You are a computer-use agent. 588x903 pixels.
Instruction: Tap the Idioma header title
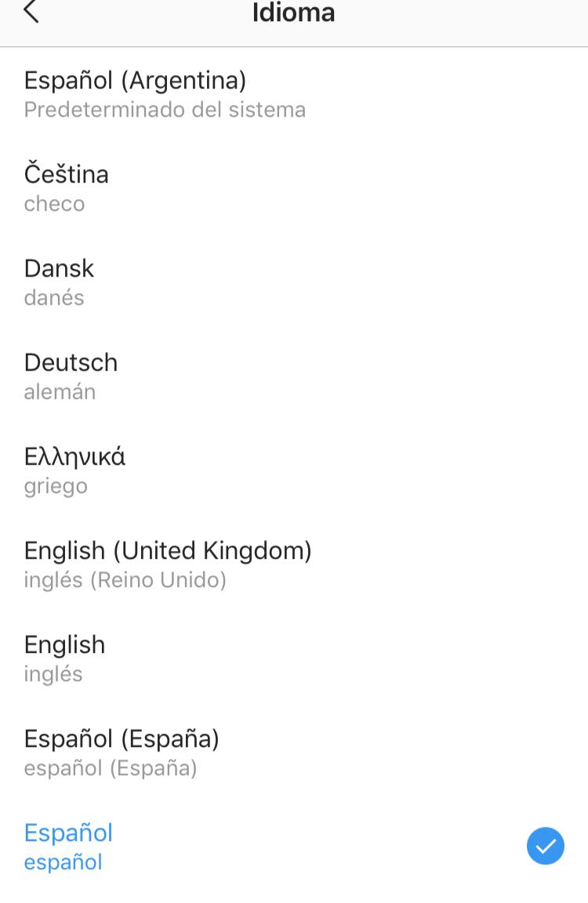(294, 13)
